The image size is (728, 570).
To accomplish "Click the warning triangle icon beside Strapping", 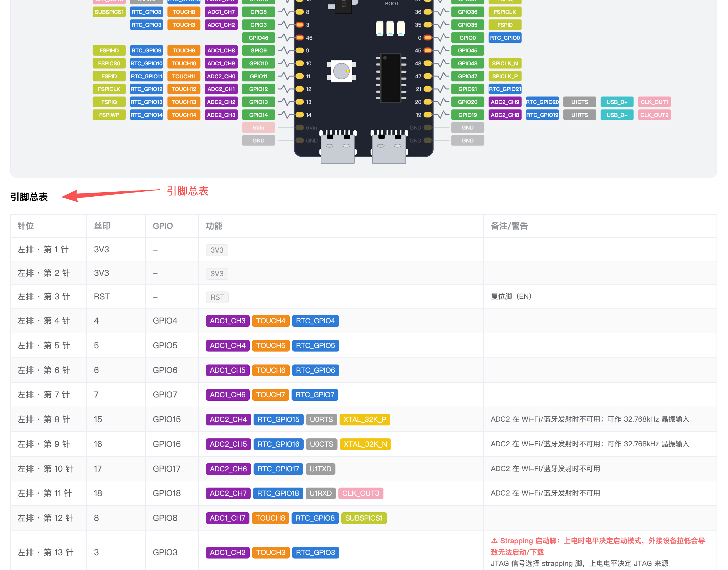I will coord(494,540).
